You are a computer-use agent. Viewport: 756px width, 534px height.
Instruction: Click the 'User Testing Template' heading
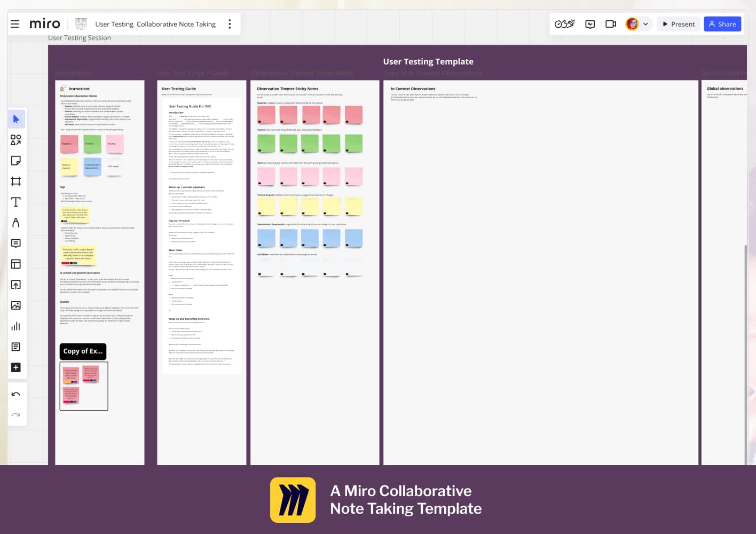428,61
